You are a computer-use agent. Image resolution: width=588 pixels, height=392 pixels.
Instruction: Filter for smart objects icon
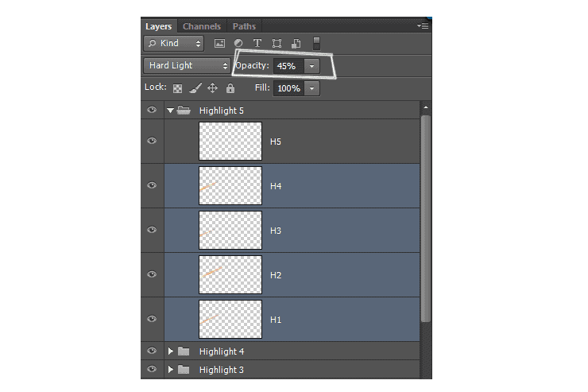(296, 44)
